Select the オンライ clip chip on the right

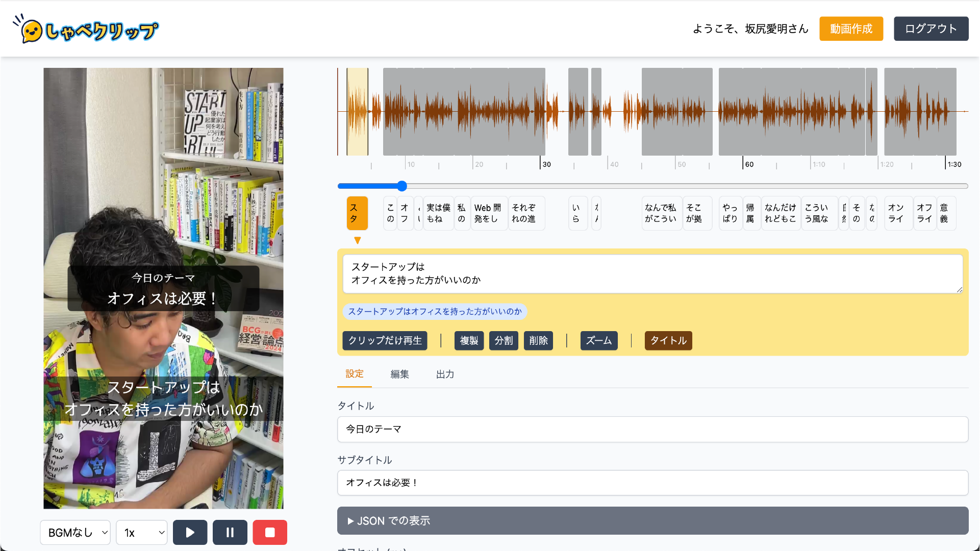pyautogui.click(x=898, y=213)
